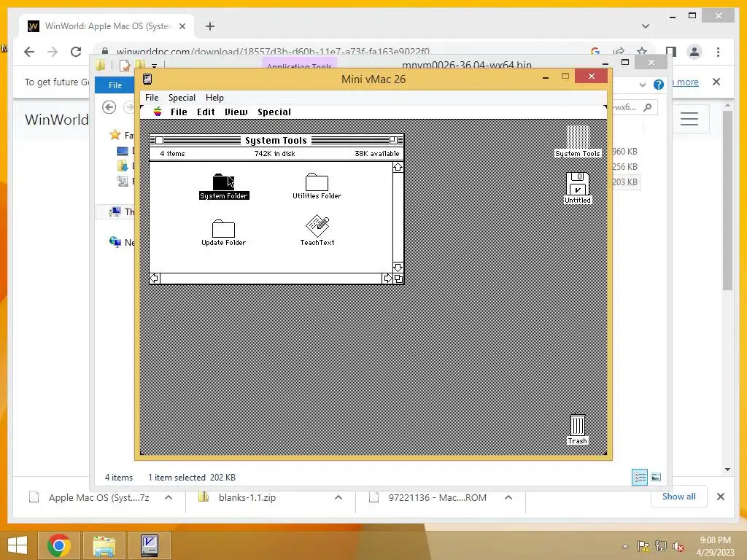Click Explorer help question mark icon
This screenshot has width=747, height=560.
(659, 85)
